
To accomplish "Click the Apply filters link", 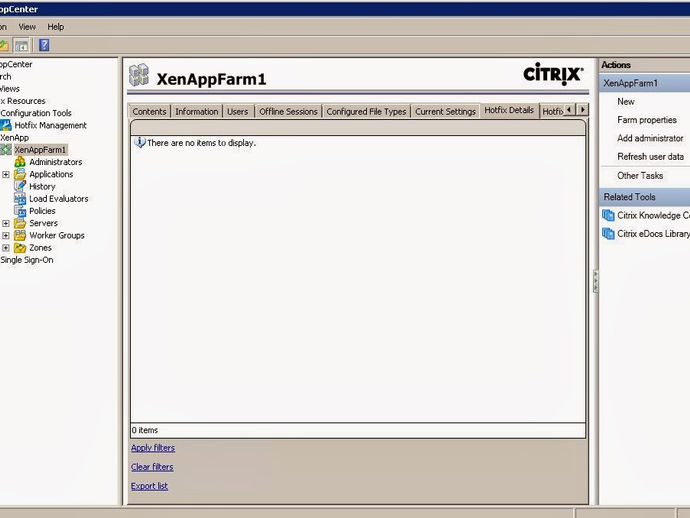I will coord(153,448).
